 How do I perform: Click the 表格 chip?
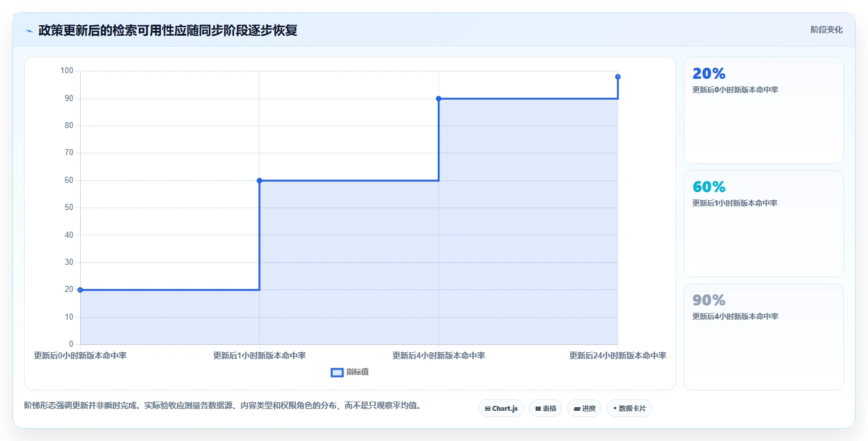pyautogui.click(x=546, y=408)
